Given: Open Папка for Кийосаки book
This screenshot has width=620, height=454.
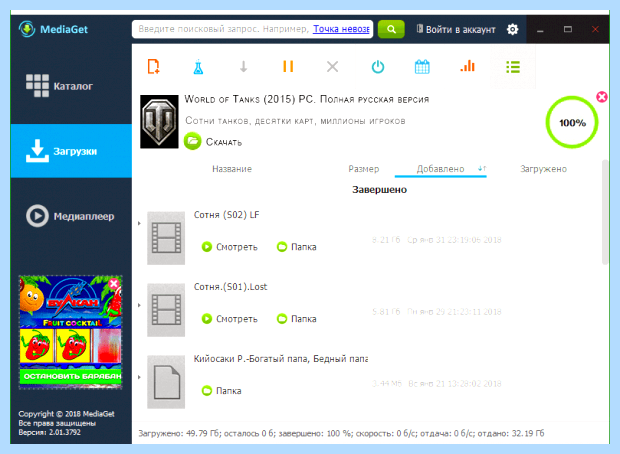Looking at the screenshot, I should pyautogui.click(x=221, y=391).
